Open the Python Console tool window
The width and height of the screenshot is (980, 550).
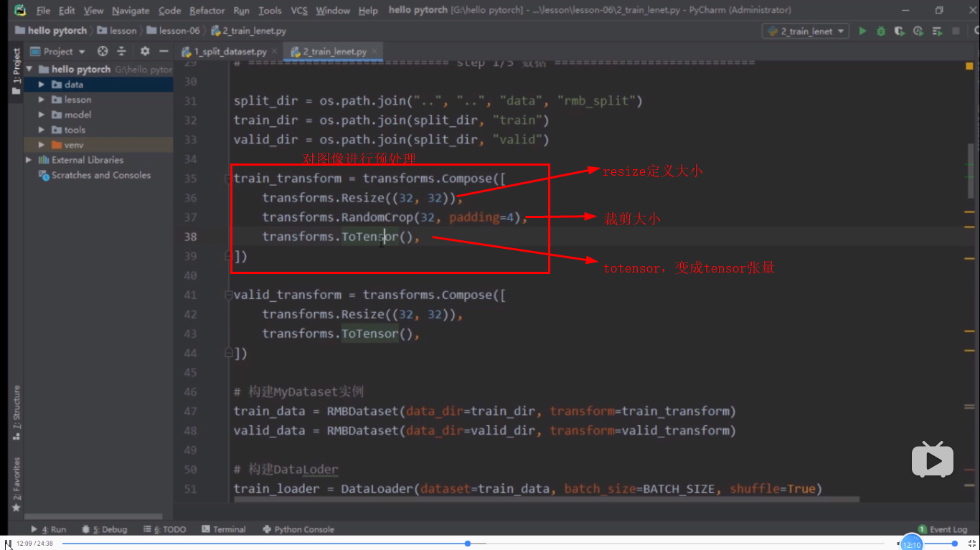298,529
